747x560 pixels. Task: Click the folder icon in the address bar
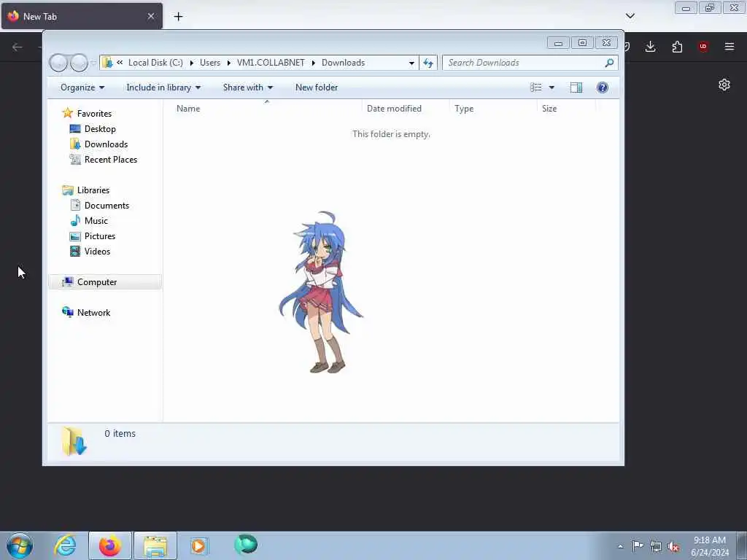(x=108, y=63)
